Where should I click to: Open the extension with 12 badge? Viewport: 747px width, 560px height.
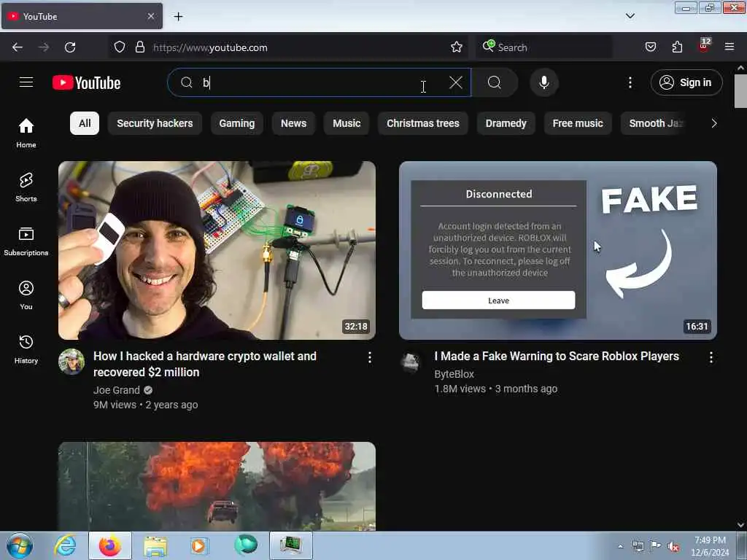[704, 46]
